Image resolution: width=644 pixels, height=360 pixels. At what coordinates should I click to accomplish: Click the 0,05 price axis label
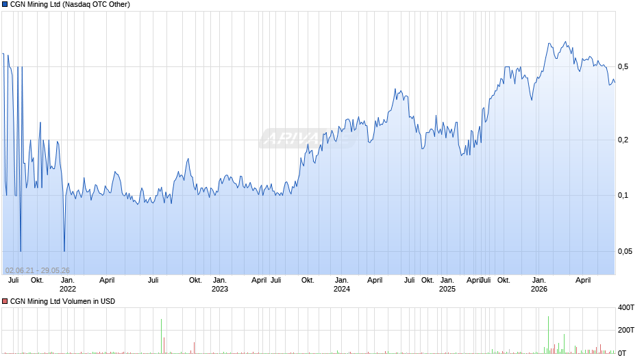(625, 251)
